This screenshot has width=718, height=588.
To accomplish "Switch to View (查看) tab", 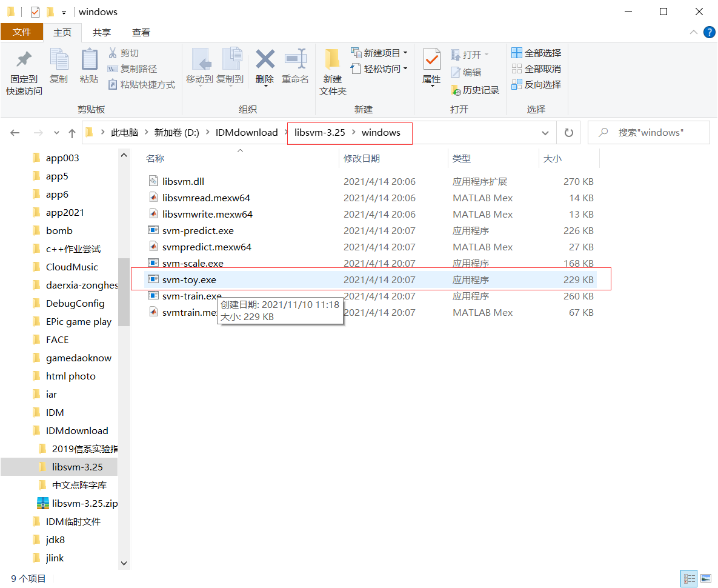I will point(141,33).
